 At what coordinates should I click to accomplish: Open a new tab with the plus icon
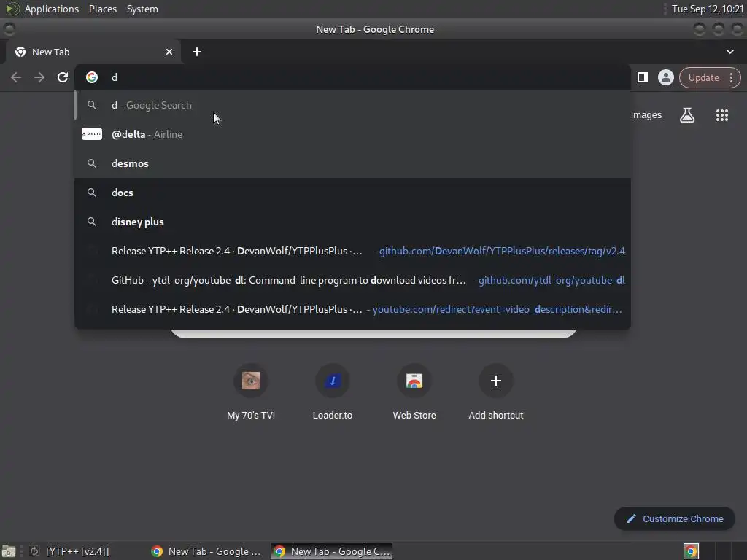197,52
